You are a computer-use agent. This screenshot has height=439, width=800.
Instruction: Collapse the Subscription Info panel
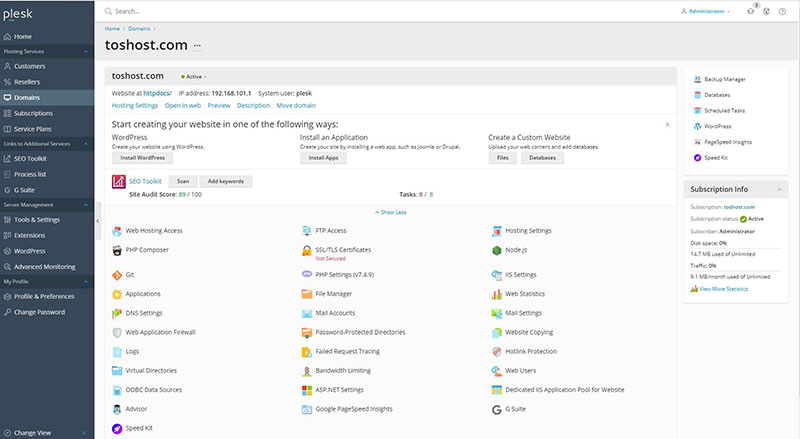(x=779, y=189)
